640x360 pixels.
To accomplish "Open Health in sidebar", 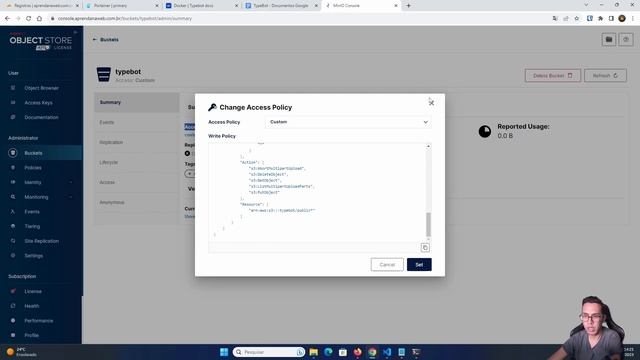I will (31, 306).
